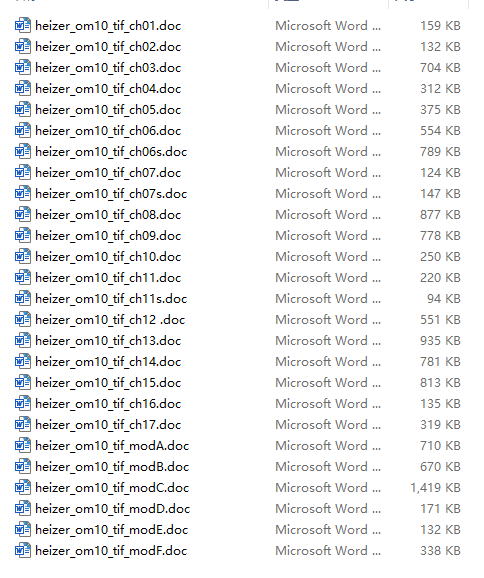The width and height of the screenshot is (484, 578).
Task: Select file name heizer_om10_tif_ch09.doc
Action: point(108,236)
